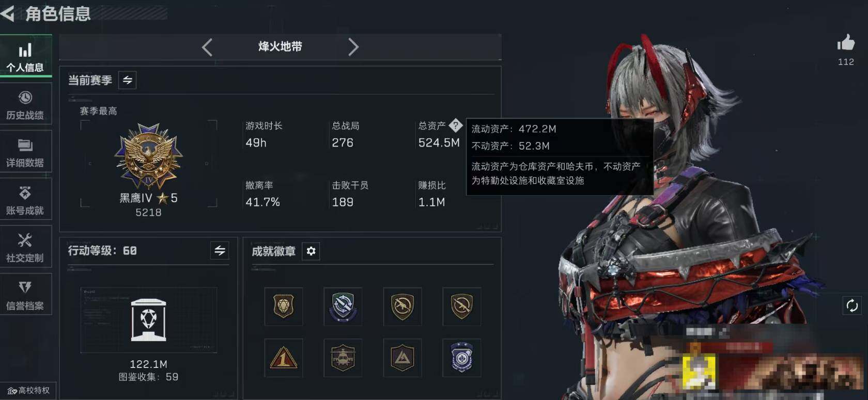
Task: Select the red number-1 triangle badge
Action: pos(284,358)
